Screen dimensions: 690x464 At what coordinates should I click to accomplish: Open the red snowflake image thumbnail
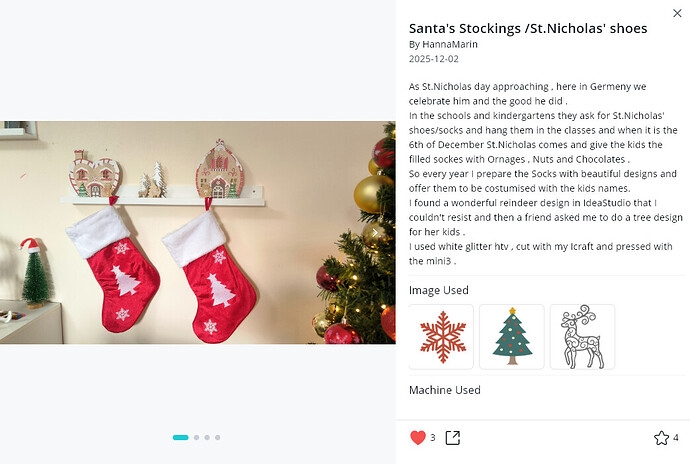pyautogui.click(x=442, y=337)
